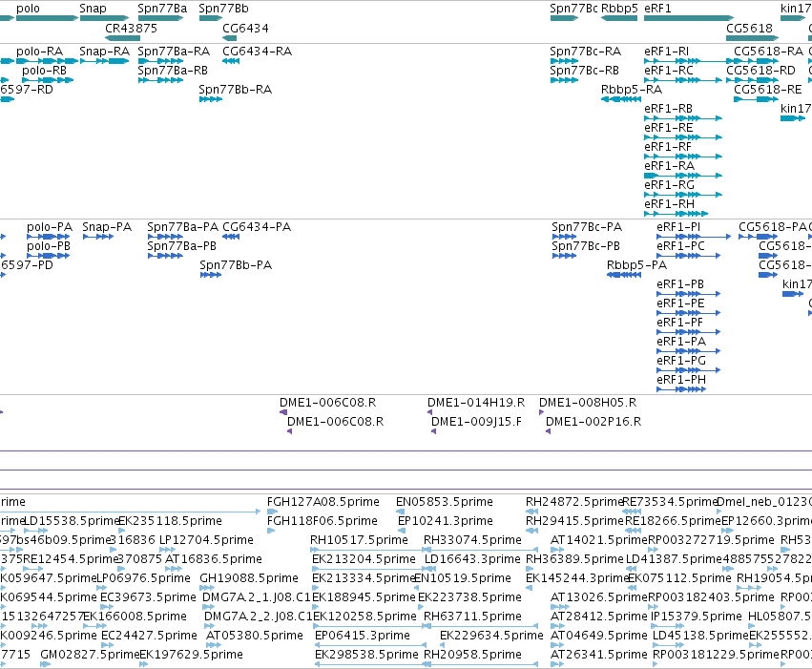
Task: Open the 'Spn77Ba' gene label
Action: pos(162,9)
